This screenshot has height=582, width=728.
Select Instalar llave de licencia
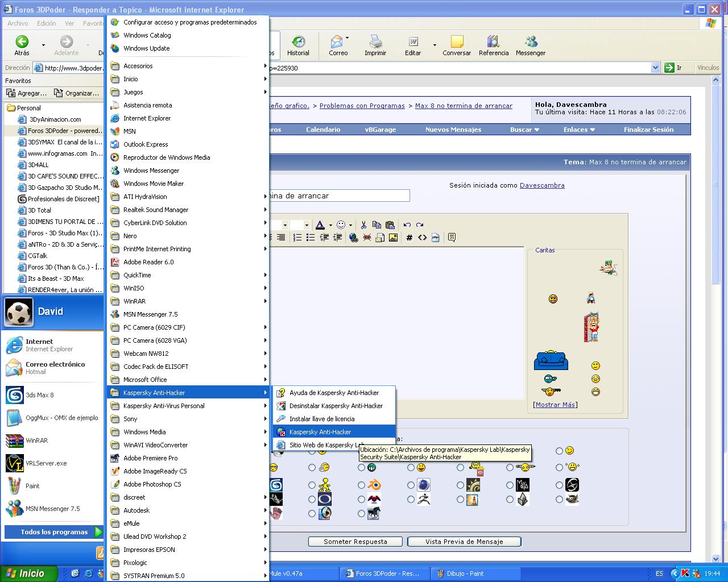pyautogui.click(x=334, y=419)
